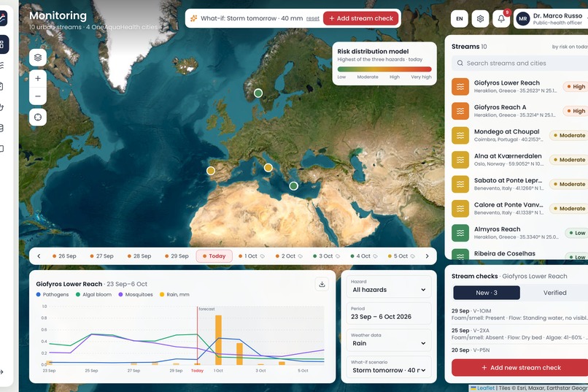Click the What-if sparkle icon
Screen dimensions: 588x392
[x=193, y=18]
